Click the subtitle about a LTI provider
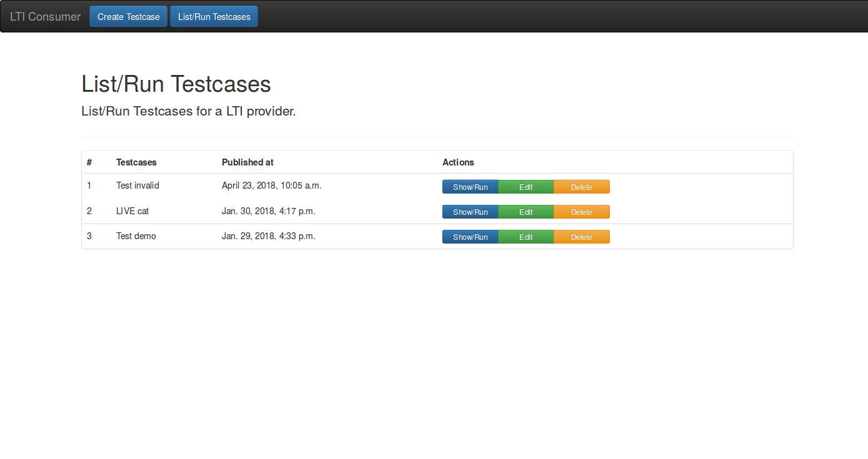Viewport: 868px width, 459px height. [x=189, y=112]
